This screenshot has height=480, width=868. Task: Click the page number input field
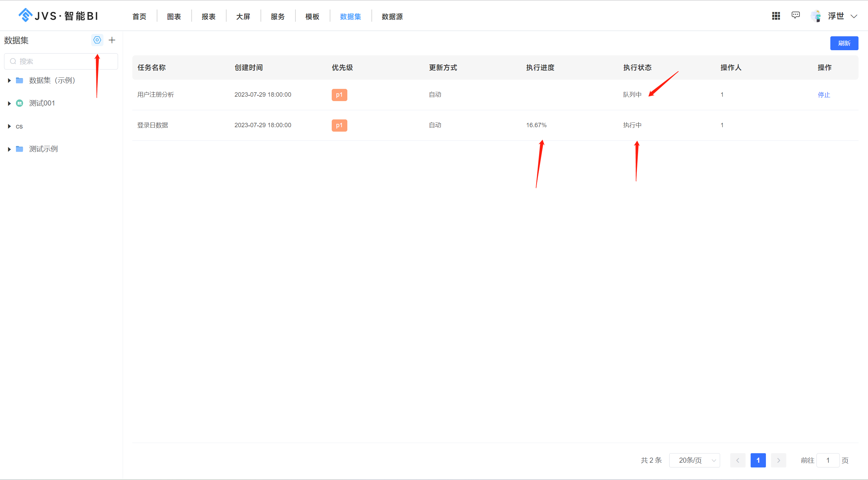[x=828, y=460]
